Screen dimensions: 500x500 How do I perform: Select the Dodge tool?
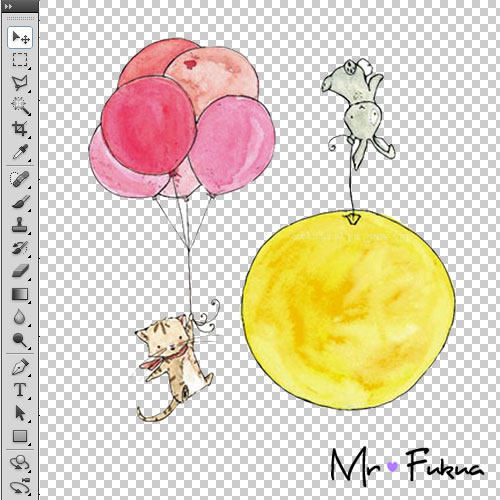pos(20,340)
